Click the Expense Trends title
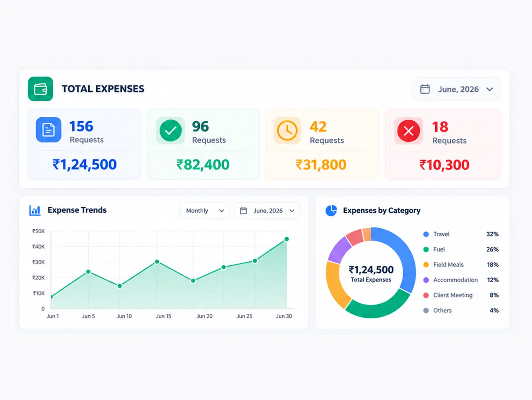Screen dimensions: 532x400 (77, 210)
